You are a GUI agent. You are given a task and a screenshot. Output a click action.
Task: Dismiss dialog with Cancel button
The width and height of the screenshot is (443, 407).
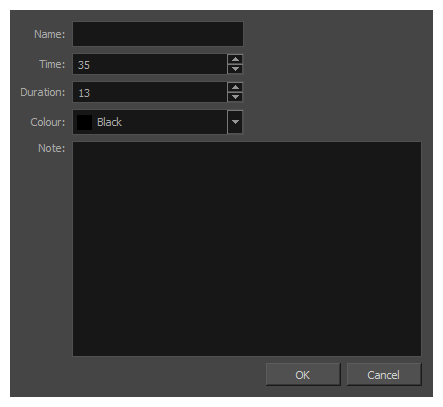click(x=384, y=375)
